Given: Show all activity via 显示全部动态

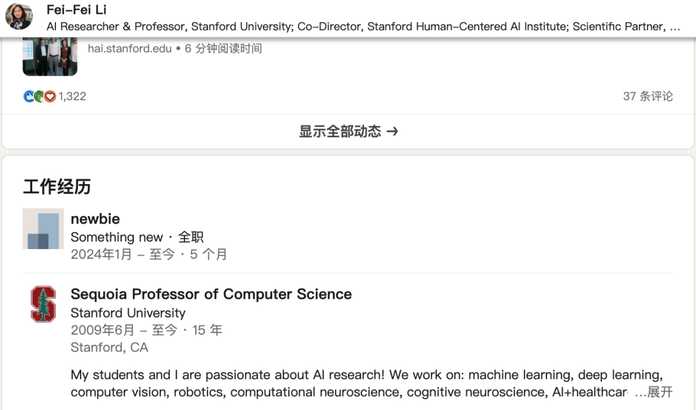Looking at the screenshot, I should click(340, 131).
